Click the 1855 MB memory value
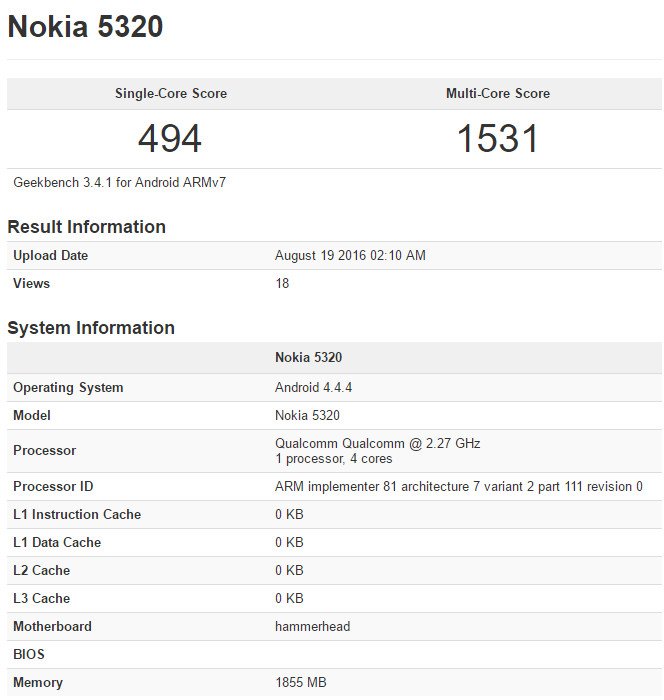Viewport: 664px width, 700px height. pos(300,683)
